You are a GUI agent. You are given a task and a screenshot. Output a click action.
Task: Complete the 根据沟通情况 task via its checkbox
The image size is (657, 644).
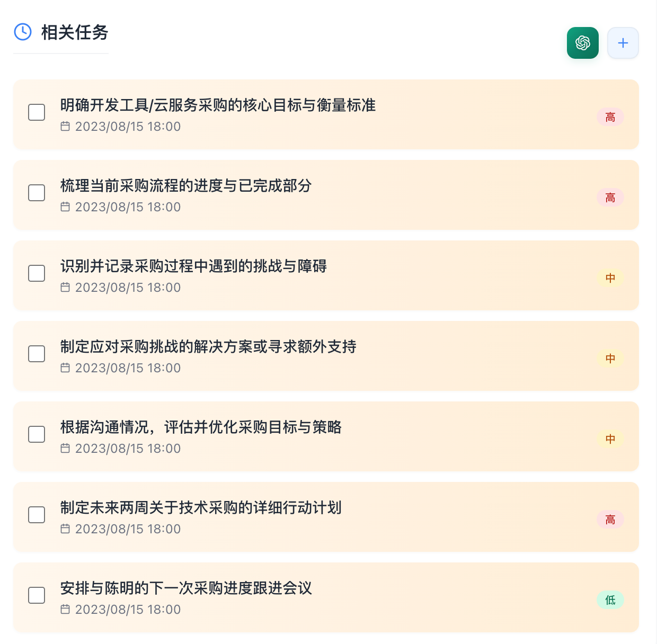[37, 434]
